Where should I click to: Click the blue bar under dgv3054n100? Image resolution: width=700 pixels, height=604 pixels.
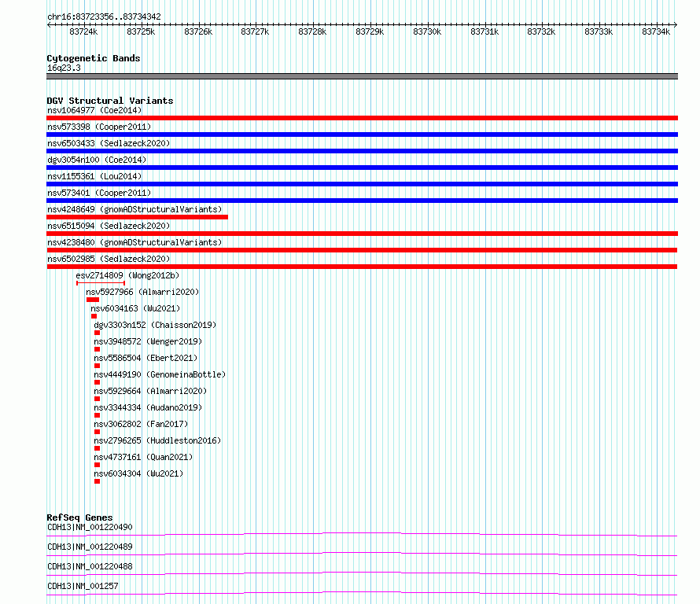[x=362, y=168]
